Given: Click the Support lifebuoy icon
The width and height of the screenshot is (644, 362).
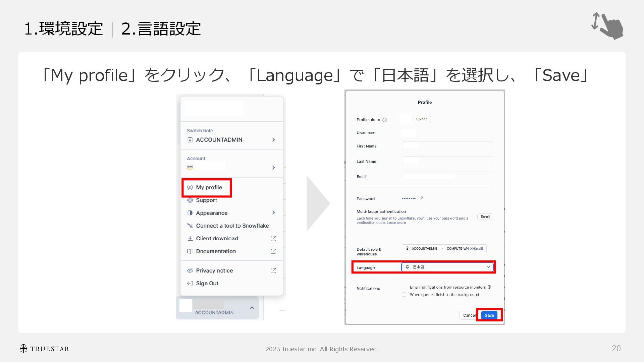Looking at the screenshot, I should click(190, 200).
